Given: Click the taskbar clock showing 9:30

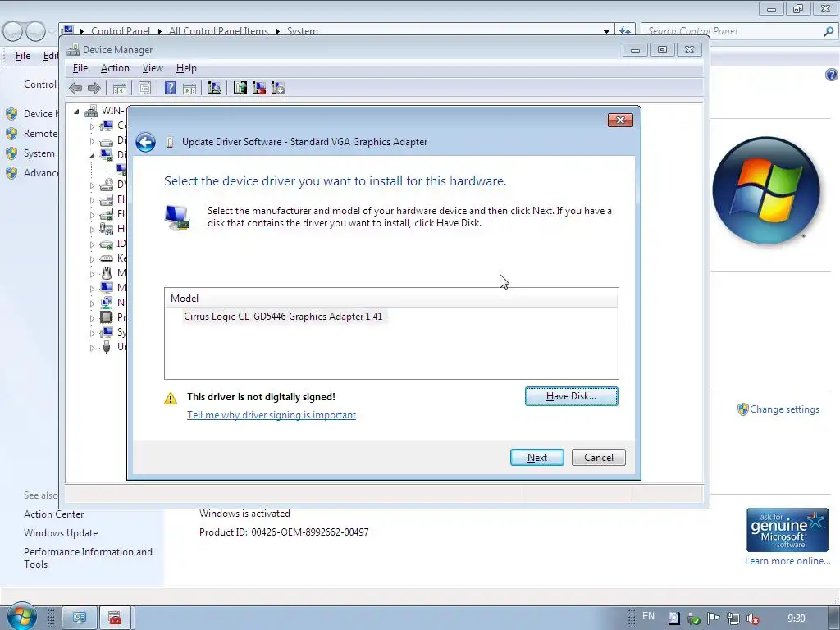Looking at the screenshot, I should click(796, 619).
